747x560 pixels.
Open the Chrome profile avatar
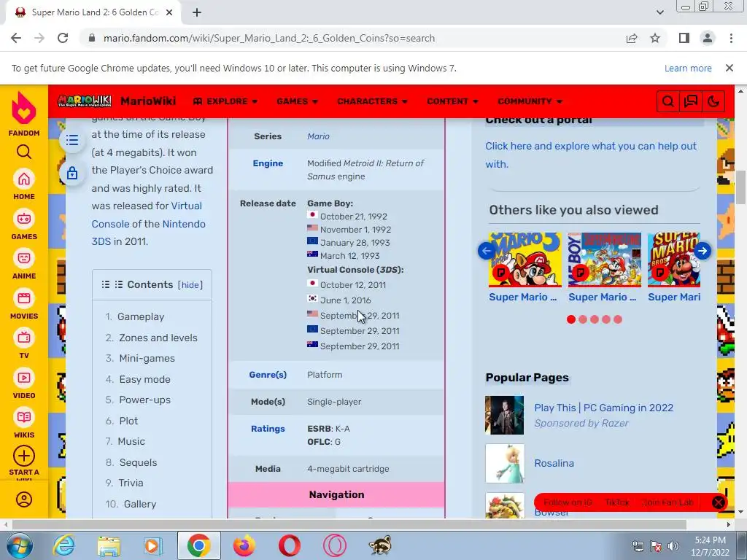(708, 38)
